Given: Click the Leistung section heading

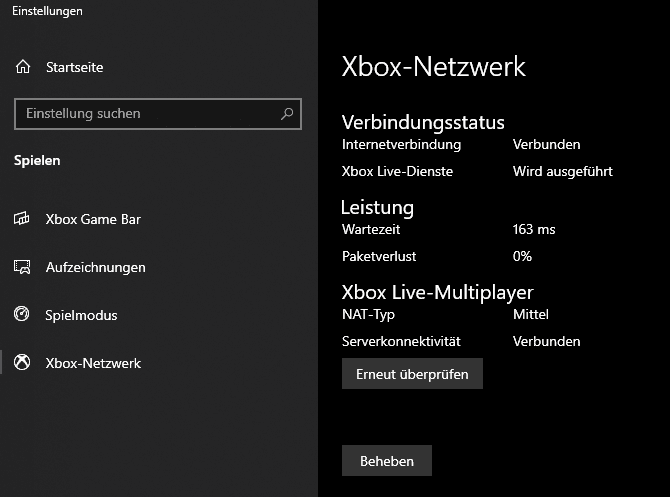Looking at the screenshot, I should [x=377, y=208].
